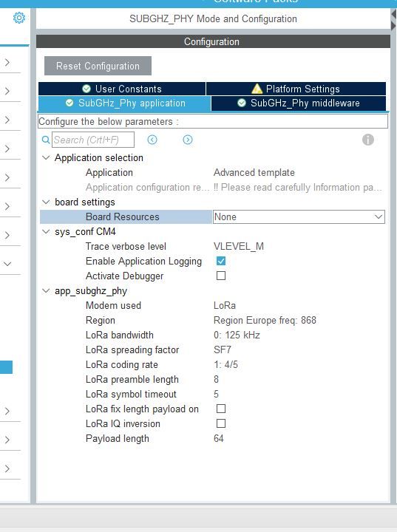
Task: Click Region Europe freq: 868 value
Action: [265, 320]
